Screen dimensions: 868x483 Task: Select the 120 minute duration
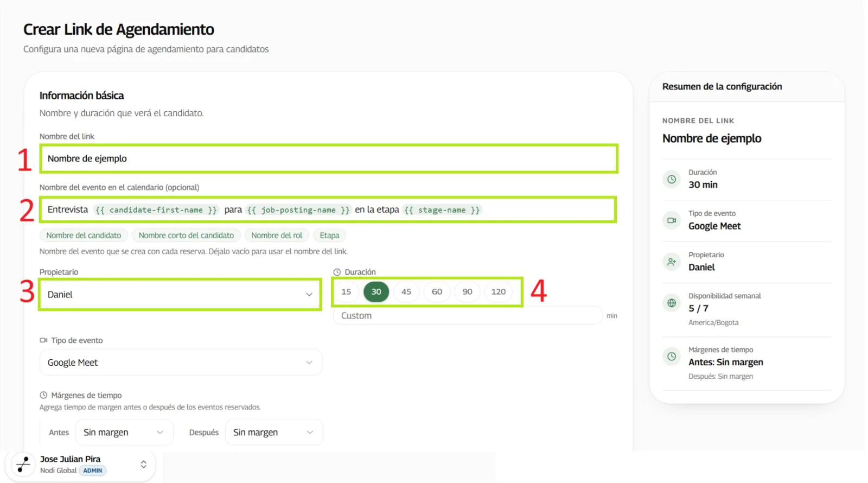[498, 292]
